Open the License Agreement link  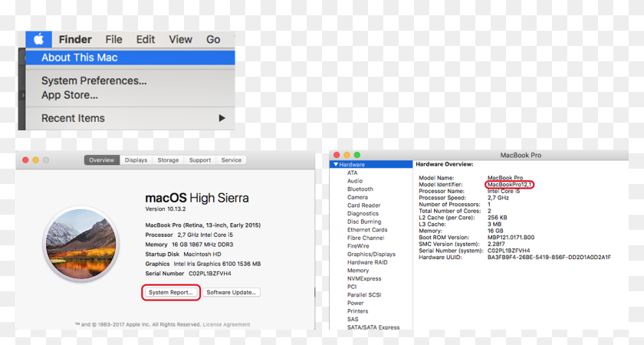(226, 324)
